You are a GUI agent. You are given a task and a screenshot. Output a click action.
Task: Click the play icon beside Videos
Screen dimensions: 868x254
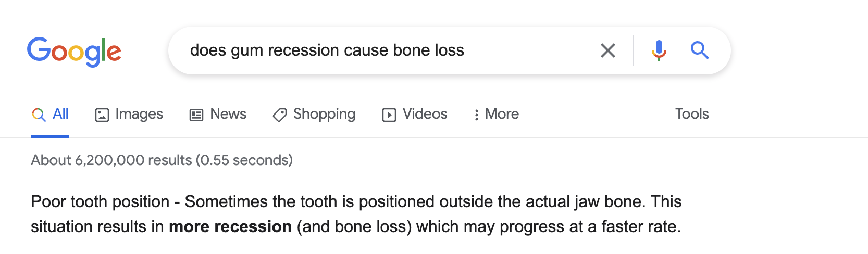389,115
